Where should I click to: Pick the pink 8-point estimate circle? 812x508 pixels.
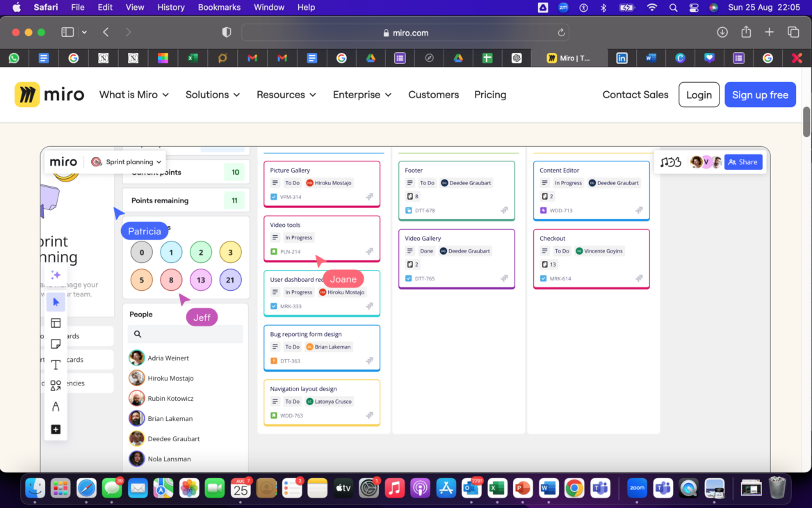click(171, 280)
